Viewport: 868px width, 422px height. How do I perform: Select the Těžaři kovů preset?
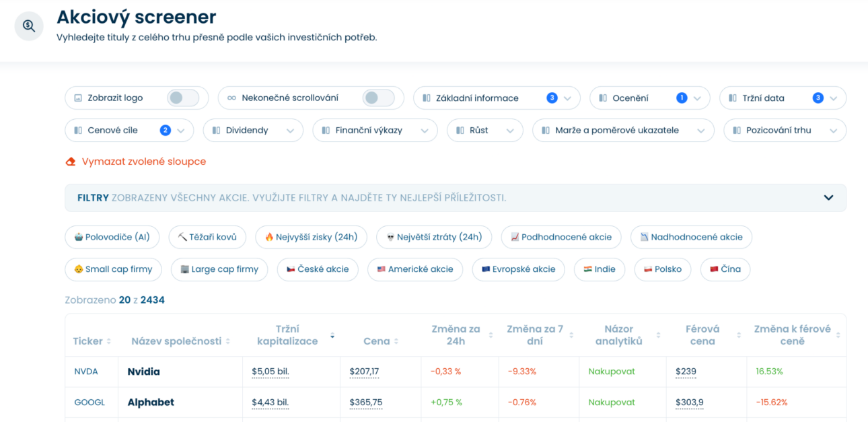[x=207, y=237]
